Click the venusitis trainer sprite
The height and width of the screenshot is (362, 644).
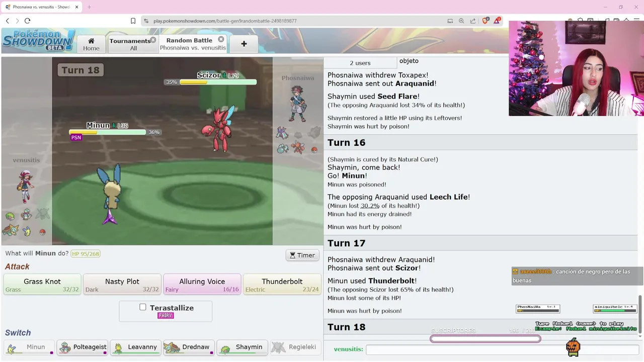(x=25, y=187)
